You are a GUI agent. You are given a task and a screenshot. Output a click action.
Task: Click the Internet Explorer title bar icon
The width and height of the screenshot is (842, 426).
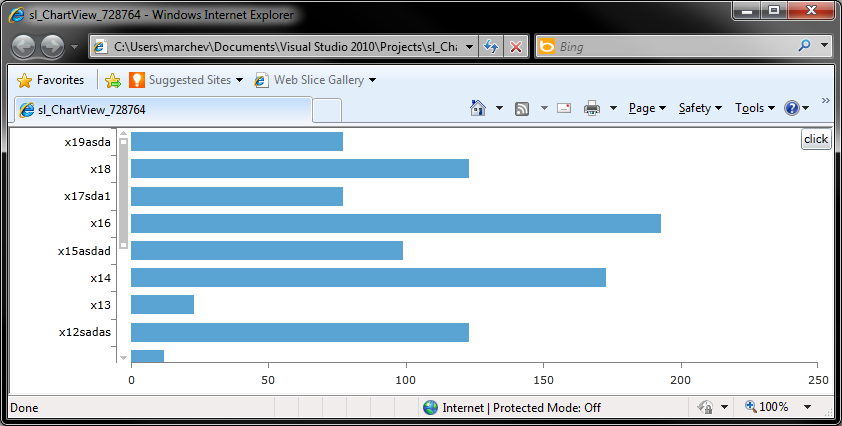pyautogui.click(x=17, y=15)
